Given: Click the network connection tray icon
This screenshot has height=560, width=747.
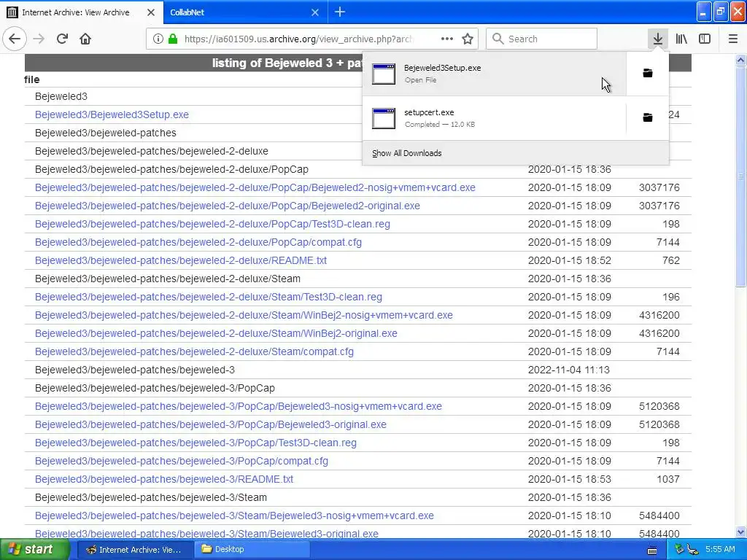Looking at the screenshot, I should click(692, 550).
